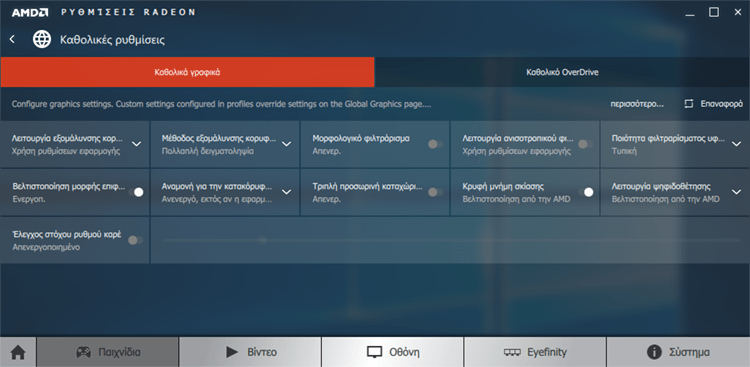Switch to Καθολικό OverDrive tab
Viewport: 750px width, 367px height.
pyautogui.click(x=562, y=72)
